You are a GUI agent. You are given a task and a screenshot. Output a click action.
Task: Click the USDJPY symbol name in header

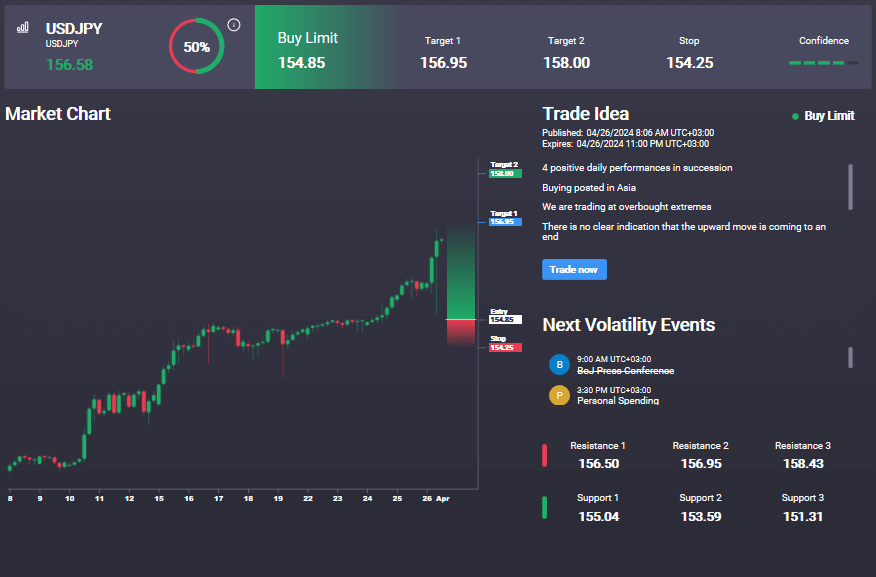tap(74, 28)
